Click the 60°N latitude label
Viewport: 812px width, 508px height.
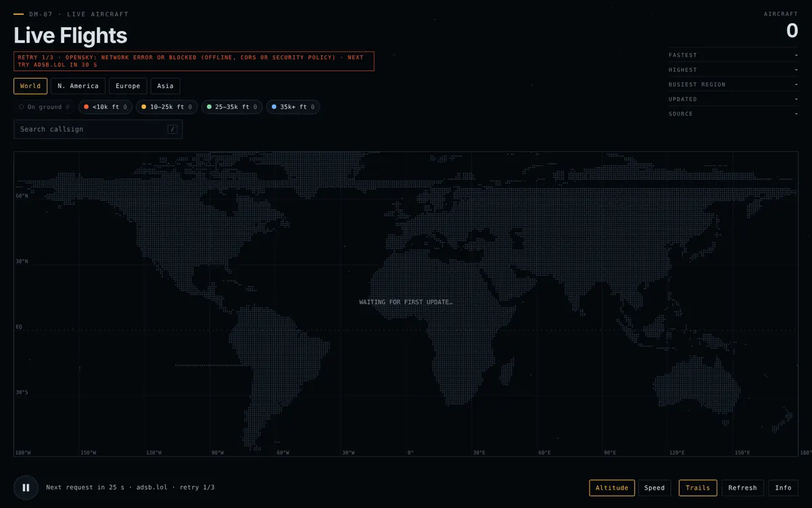pyautogui.click(x=22, y=196)
